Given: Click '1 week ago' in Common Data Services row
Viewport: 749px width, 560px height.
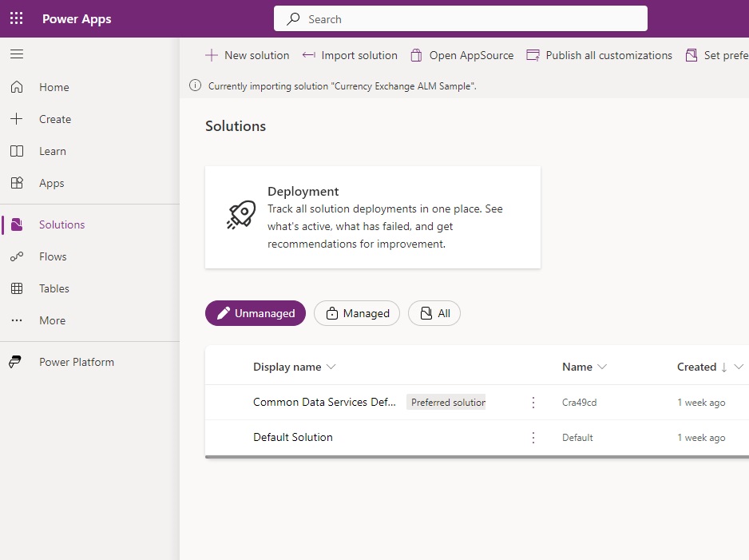Looking at the screenshot, I should pyautogui.click(x=701, y=403).
